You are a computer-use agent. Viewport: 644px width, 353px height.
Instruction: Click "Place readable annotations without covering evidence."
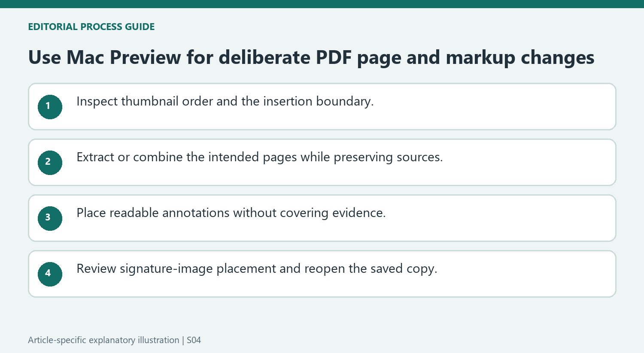231,213
